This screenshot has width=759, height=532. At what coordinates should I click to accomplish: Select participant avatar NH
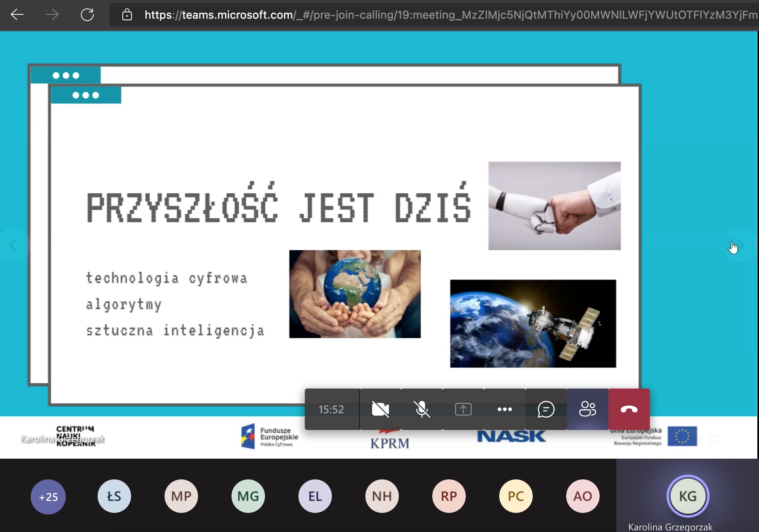[x=382, y=496]
